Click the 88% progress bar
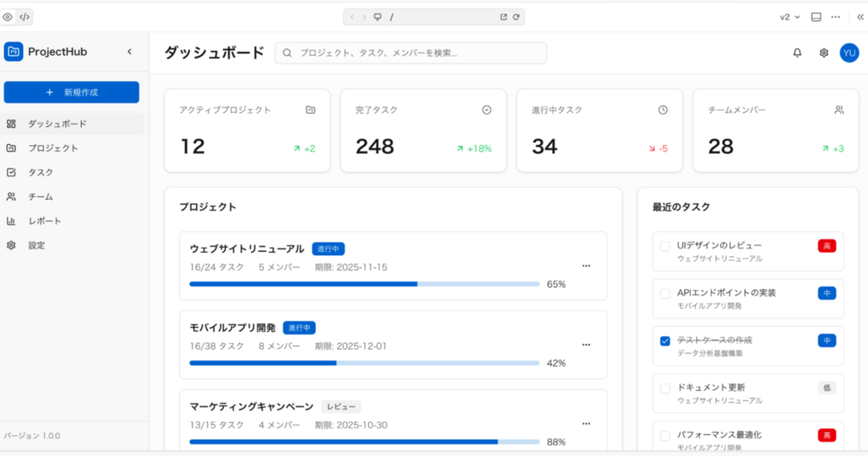The width and height of the screenshot is (868, 456). click(x=365, y=442)
